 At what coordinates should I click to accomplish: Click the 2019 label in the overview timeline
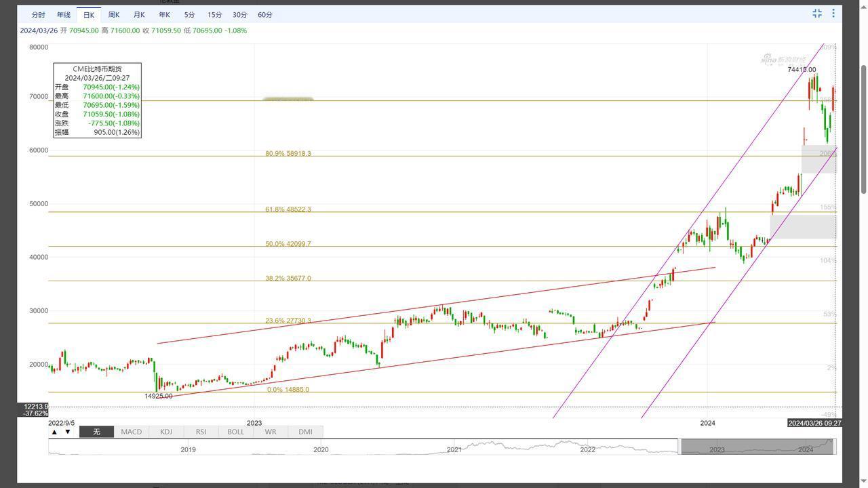(x=188, y=449)
